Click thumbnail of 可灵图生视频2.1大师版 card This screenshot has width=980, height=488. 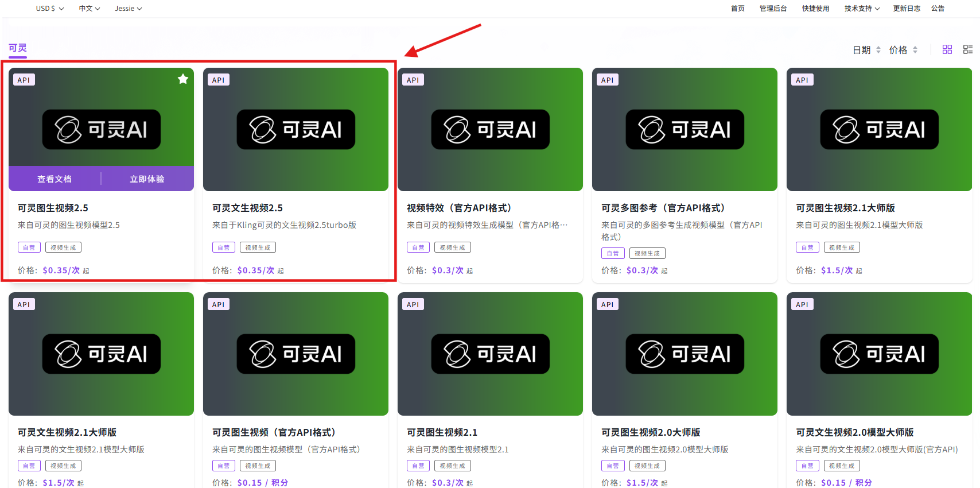(x=879, y=129)
